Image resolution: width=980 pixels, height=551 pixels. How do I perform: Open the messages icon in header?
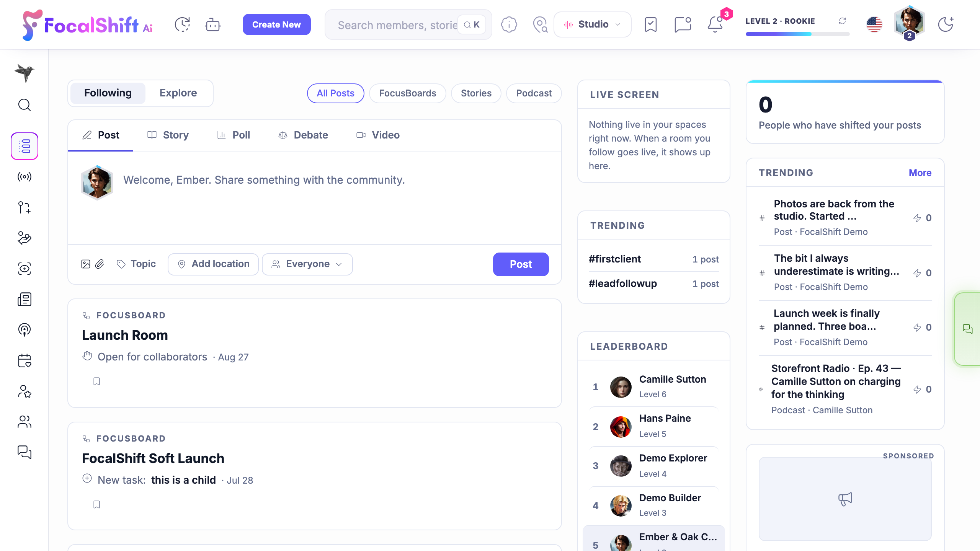click(683, 24)
